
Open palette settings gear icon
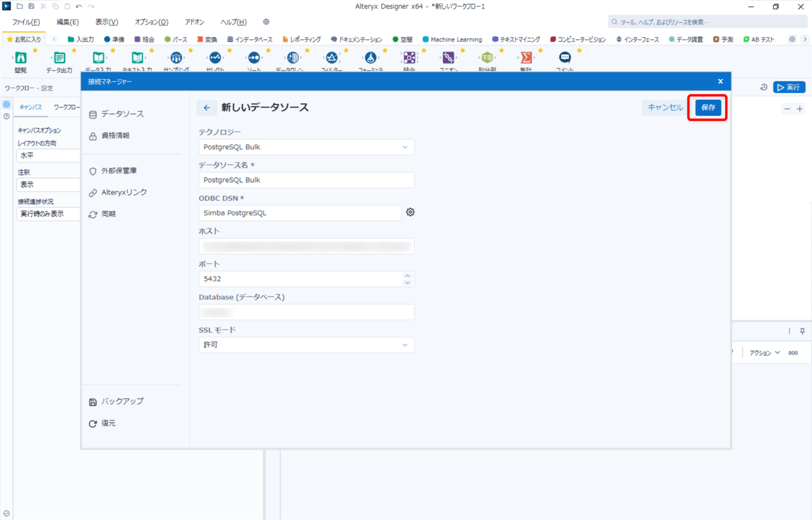click(x=792, y=39)
